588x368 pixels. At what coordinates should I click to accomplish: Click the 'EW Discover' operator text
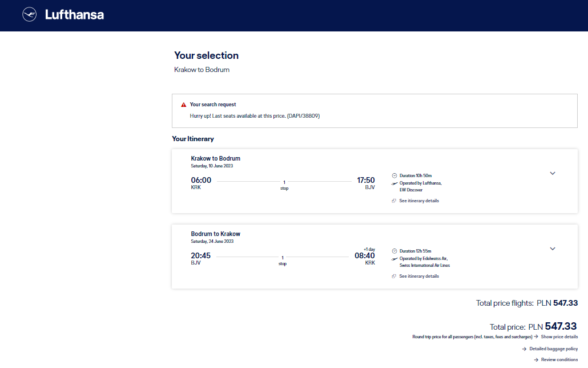411,190
